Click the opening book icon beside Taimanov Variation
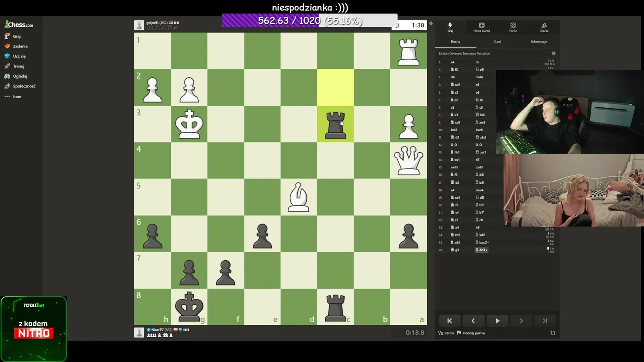This screenshot has height=362, width=644. pyautogui.click(x=553, y=53)
